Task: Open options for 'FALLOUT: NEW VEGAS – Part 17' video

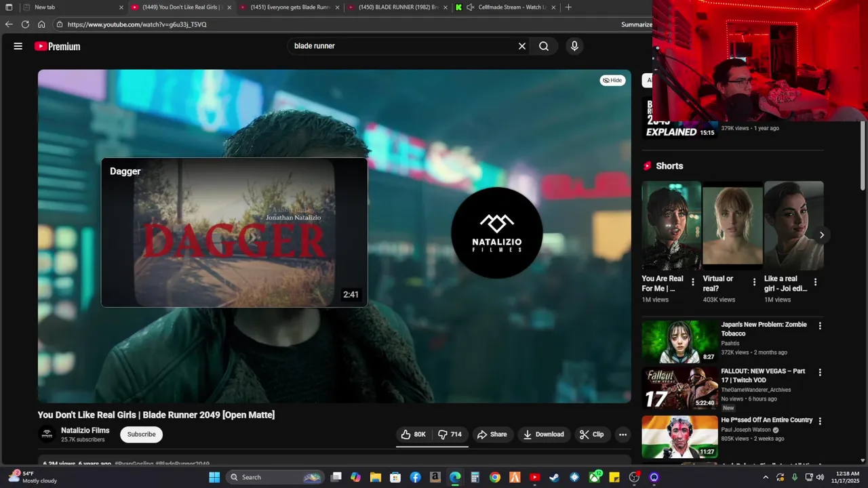Action: [x=820, y=372]
